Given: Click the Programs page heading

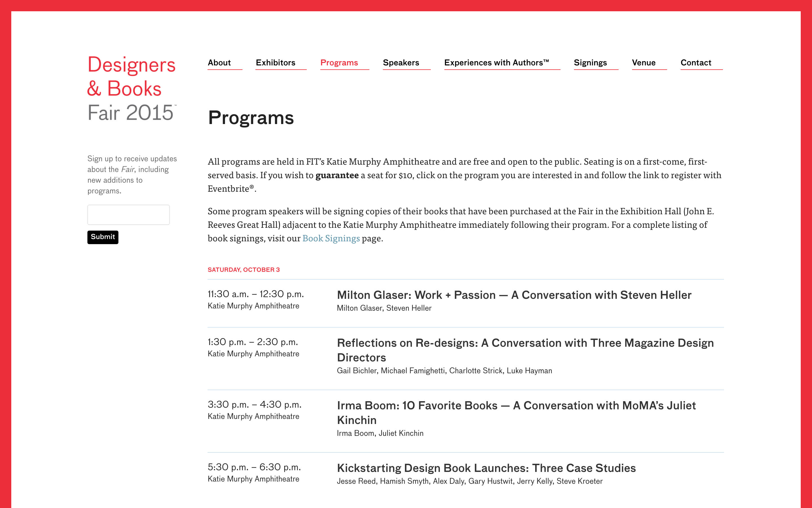Looking at the screenshot, I should click(x=251, y=118).
